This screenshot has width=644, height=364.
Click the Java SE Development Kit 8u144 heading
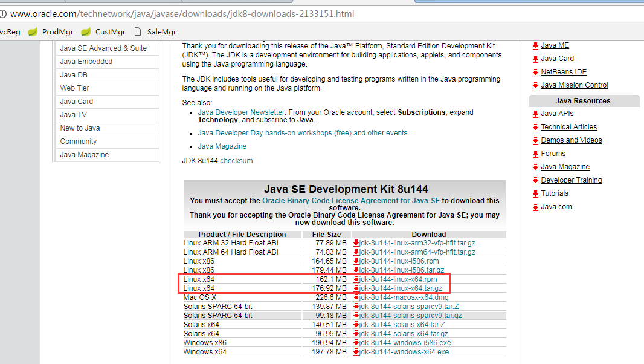coord(346,189)
